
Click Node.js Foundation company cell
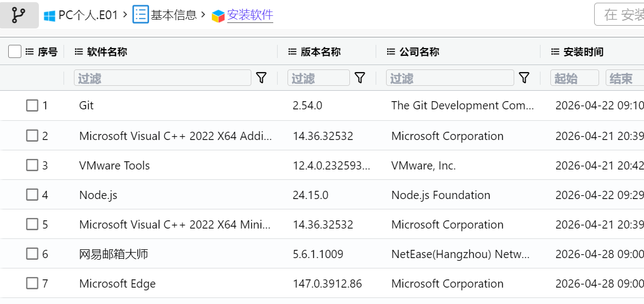(441, 195)
